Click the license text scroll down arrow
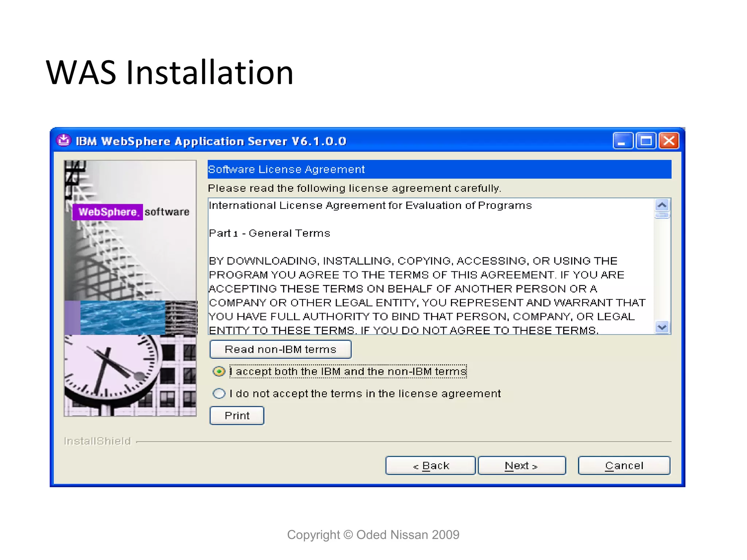Viewport: 747px width, 560px height. [x=662, y=327]
